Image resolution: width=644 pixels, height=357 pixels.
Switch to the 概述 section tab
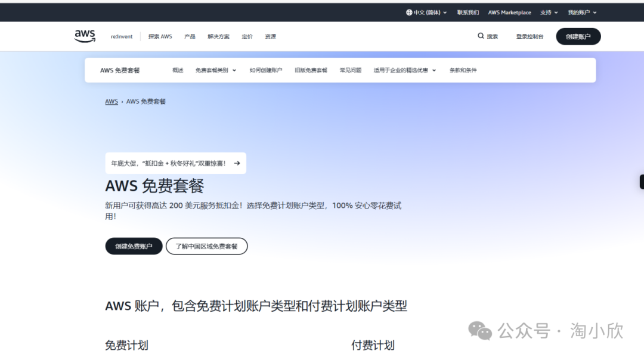coord(178,70)
